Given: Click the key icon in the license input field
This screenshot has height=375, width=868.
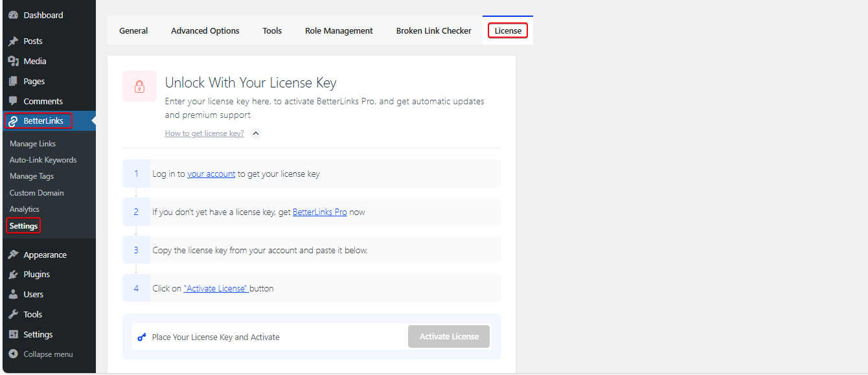Looking at the screenshot, I should tap(141, 336).
